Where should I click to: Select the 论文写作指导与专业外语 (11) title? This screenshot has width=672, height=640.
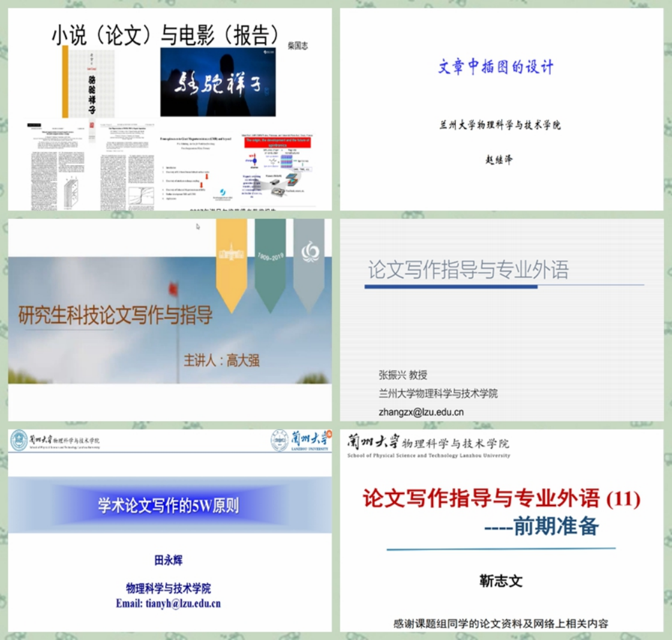(501, 498)
